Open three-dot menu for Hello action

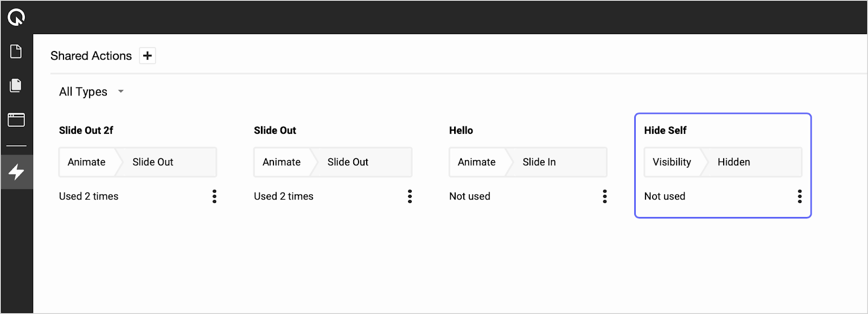pos(604,196)
